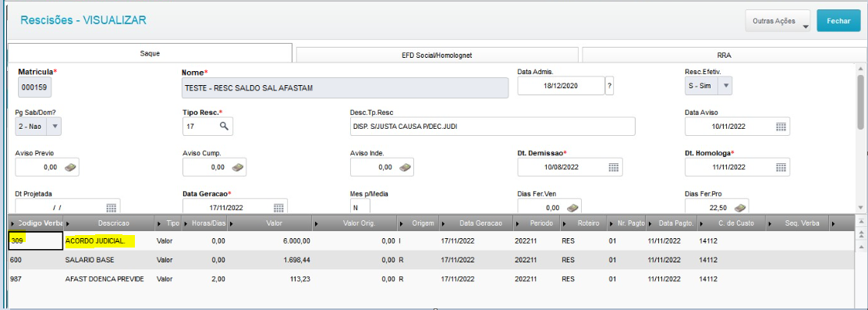Click the Fechar button

[838, 21]
